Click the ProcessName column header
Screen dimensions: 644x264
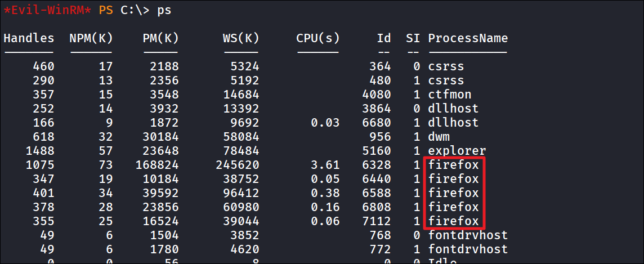(x=468, y=38)
